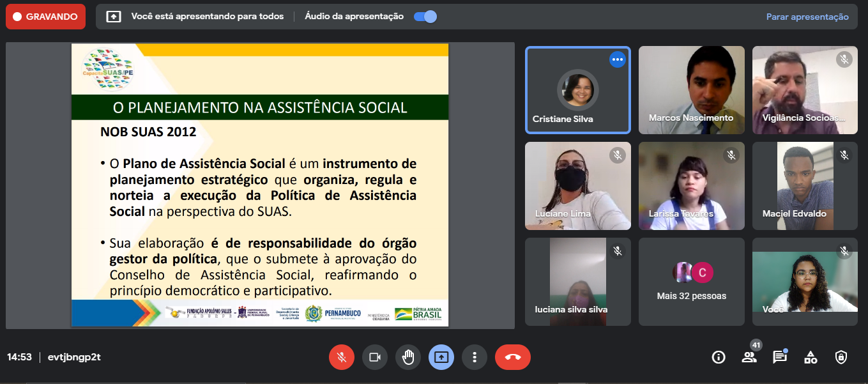Click the shared presentation slide
This screenshot has height=384, width=868.
tap(260, 185)
